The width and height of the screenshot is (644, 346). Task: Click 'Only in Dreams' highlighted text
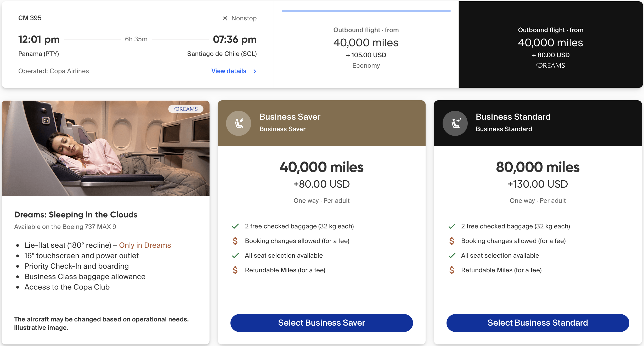(x=145, y=245)
